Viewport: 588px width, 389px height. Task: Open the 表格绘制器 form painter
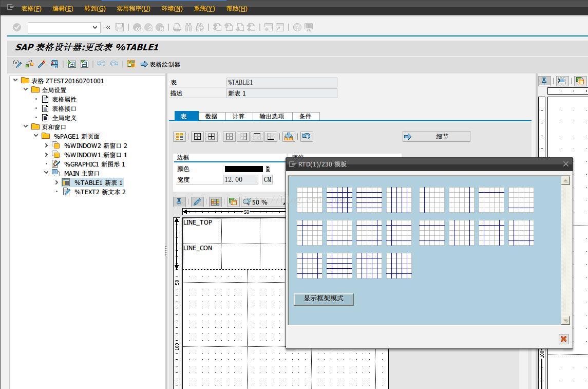[161, 65]
